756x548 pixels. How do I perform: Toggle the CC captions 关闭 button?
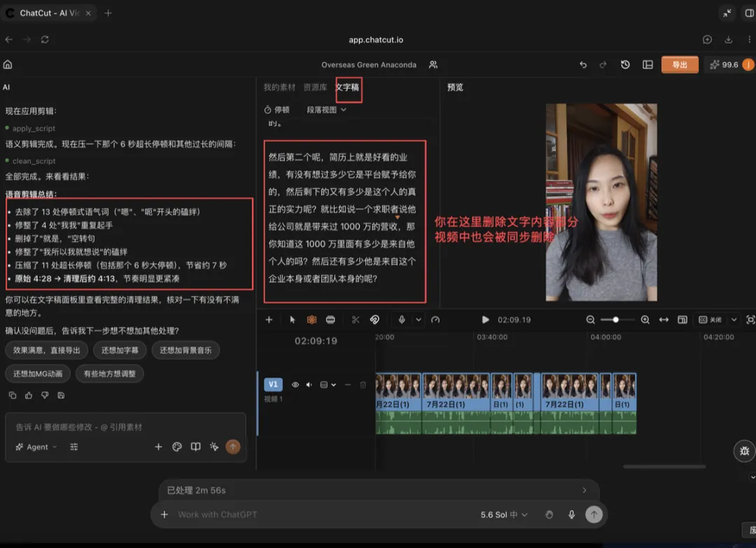(710, 320)
